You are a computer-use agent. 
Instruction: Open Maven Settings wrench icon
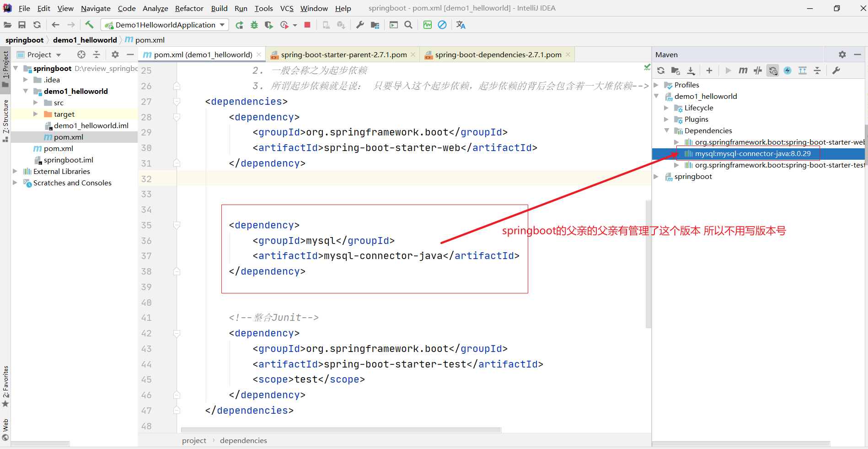point(836,70)
